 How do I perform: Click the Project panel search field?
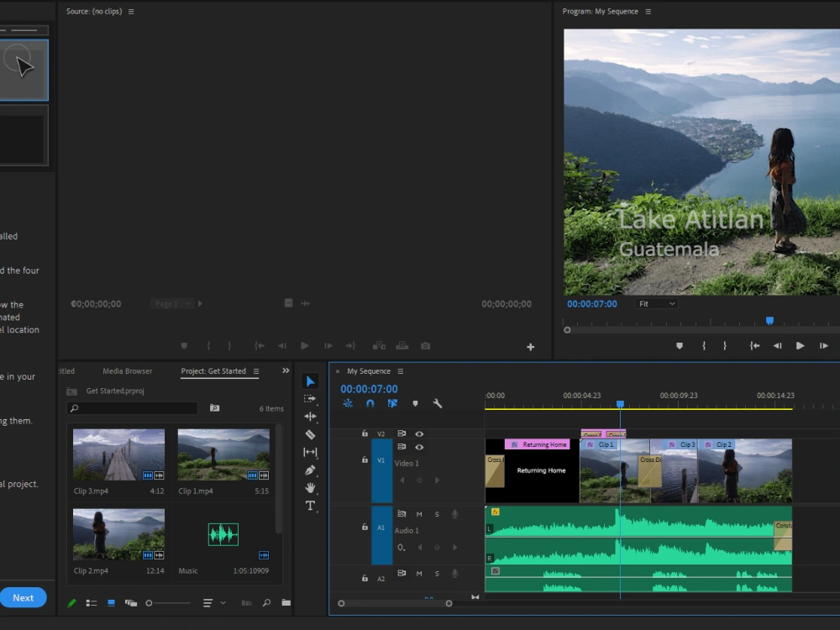[133, 408]
